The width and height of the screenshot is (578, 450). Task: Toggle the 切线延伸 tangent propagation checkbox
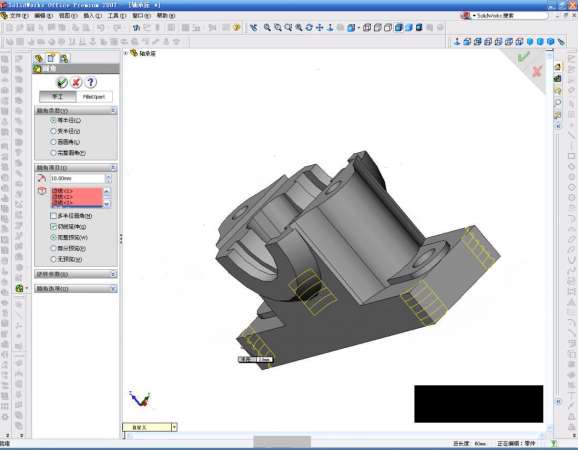click(53, 226)
